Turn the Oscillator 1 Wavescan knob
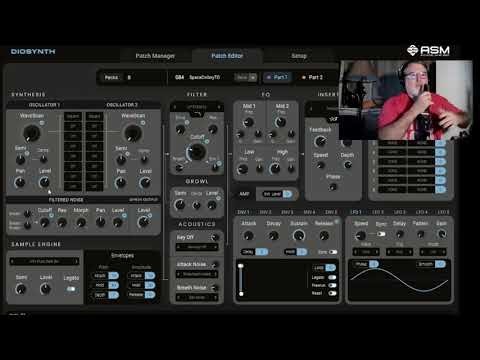Screen dimensions: 480x360 (32, 133)
